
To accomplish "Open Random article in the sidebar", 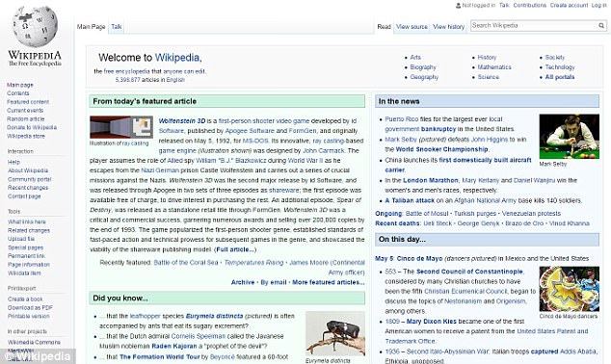I will pos(26,119).
